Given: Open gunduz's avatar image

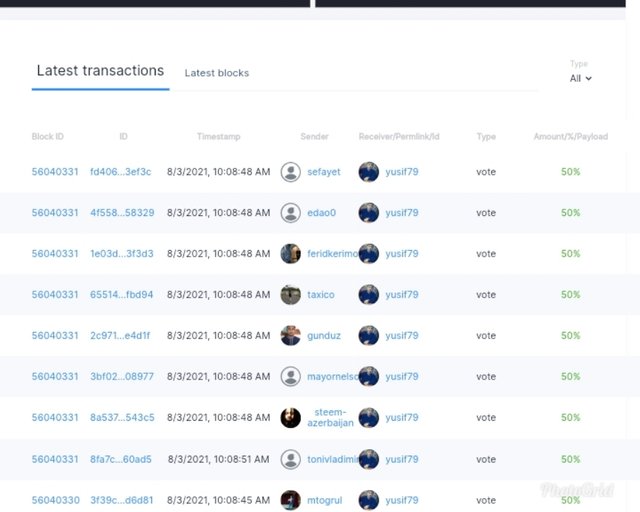Looking at the screenshot, I should [291, 335].
